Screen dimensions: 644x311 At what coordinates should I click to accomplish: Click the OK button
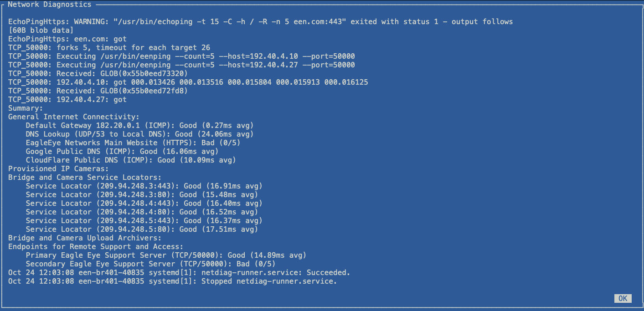click(x=623, y=299)
